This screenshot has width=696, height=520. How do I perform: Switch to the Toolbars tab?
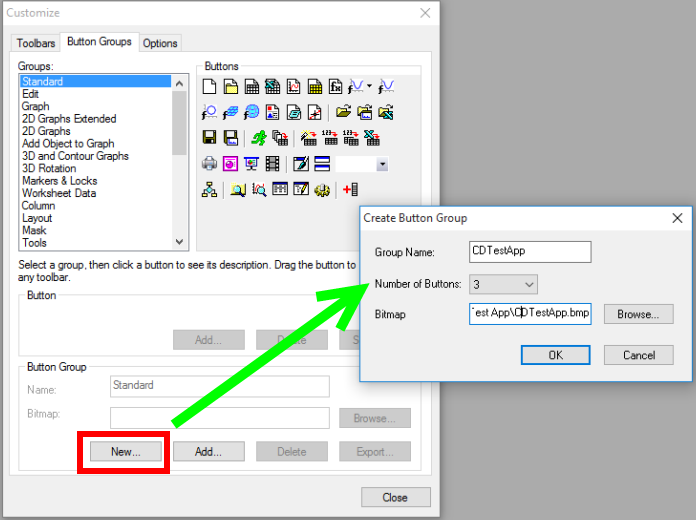[36, 43]
